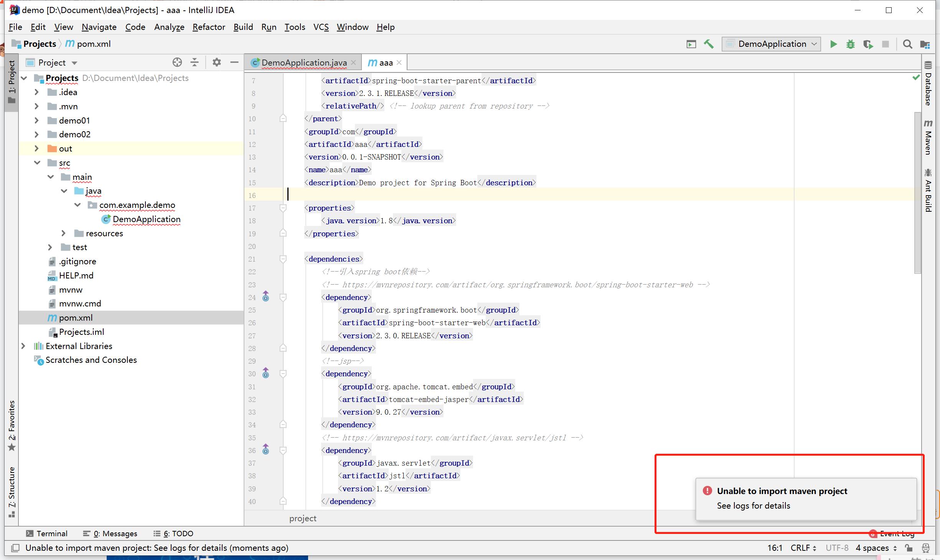Click the gutter override icon on line 30
This screenshot has height=560, width=940.
pyautogui.click(x=266, y=373)
